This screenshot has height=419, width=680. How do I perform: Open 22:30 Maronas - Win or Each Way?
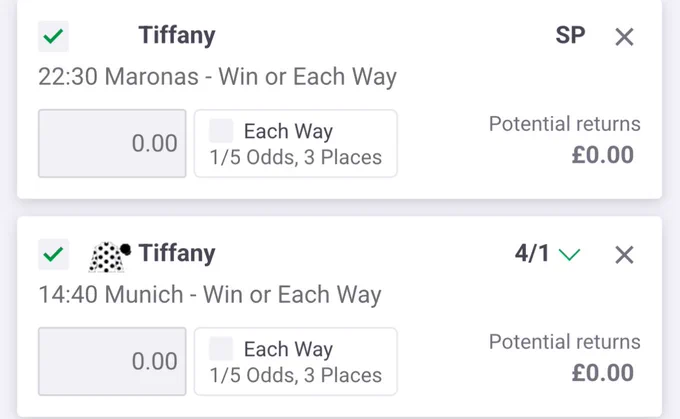click(217, 77)
